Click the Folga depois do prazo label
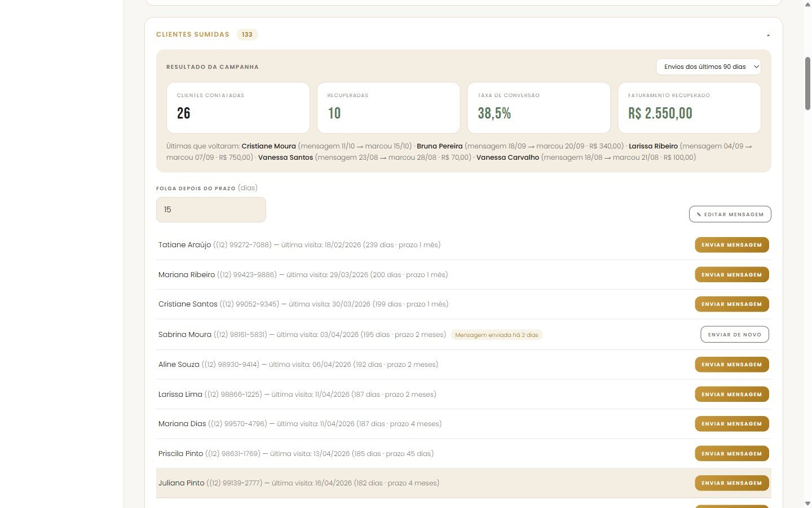This screenshot has height=508, width=812. (x=196, y=188)
